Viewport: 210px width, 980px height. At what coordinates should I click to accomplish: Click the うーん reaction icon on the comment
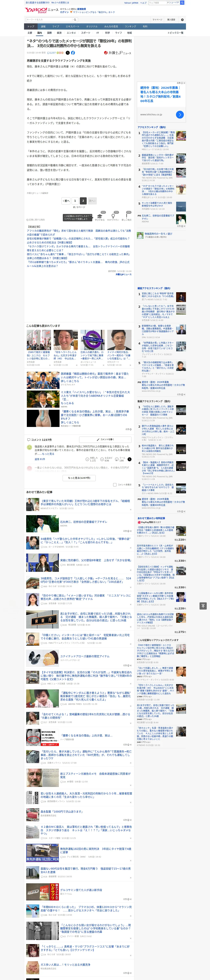pyautogui.click(x=117, y=459)
